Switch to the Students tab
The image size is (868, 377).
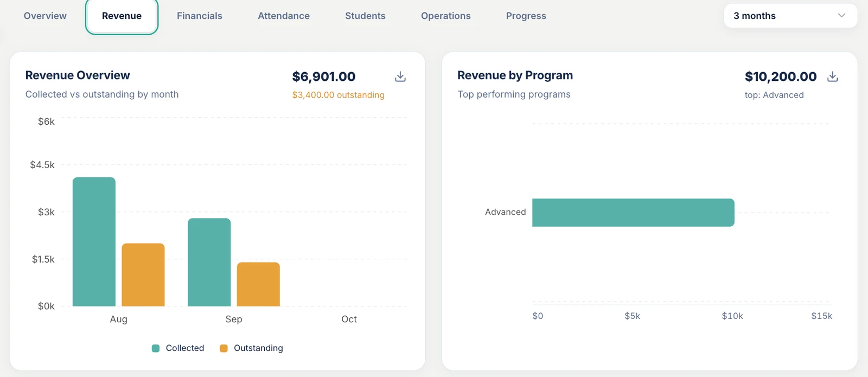coord(365,16)
